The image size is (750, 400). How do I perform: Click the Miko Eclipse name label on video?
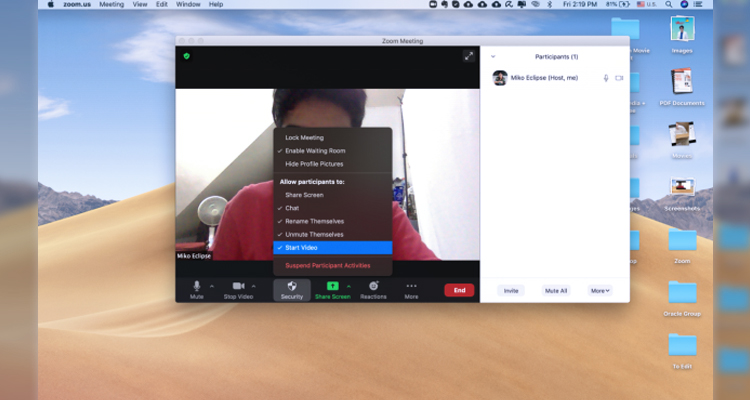click(194, 256)
